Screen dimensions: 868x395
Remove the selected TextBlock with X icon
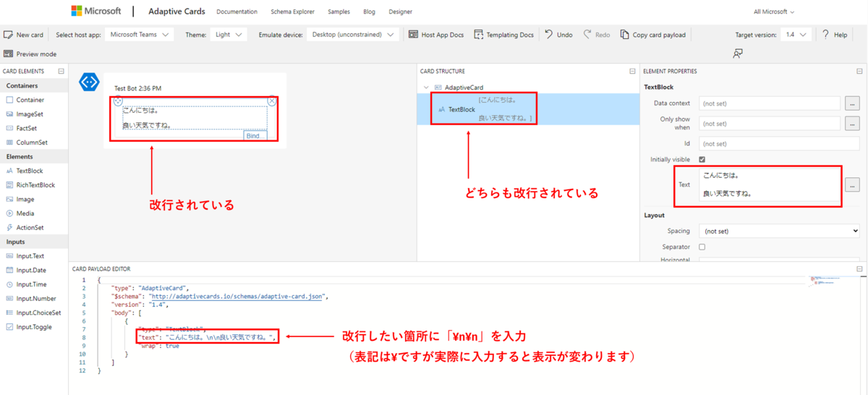click(x=272, y=101)
